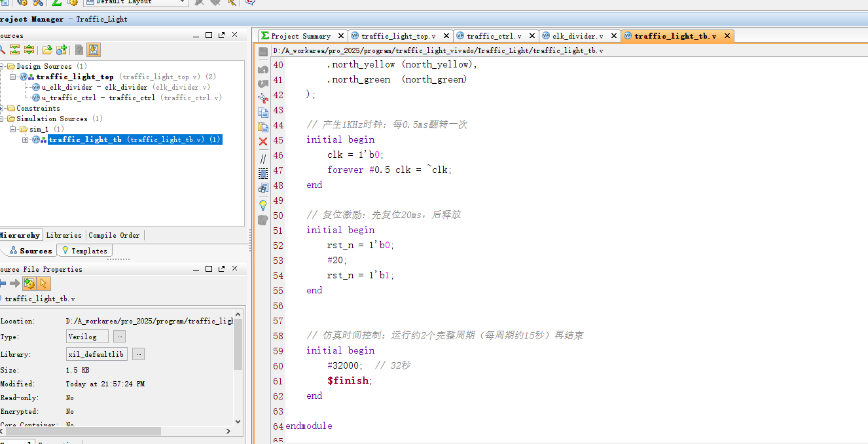
Task: Click wrench tools icon in top toolbar
Action: (x=37, y=2)
